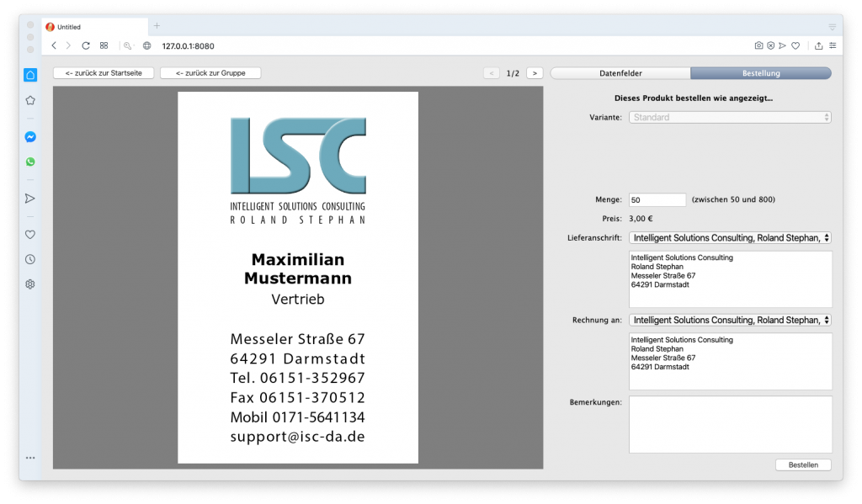
Task: Click the price value '3,00 €'
Action: click(x=641, y=219)
